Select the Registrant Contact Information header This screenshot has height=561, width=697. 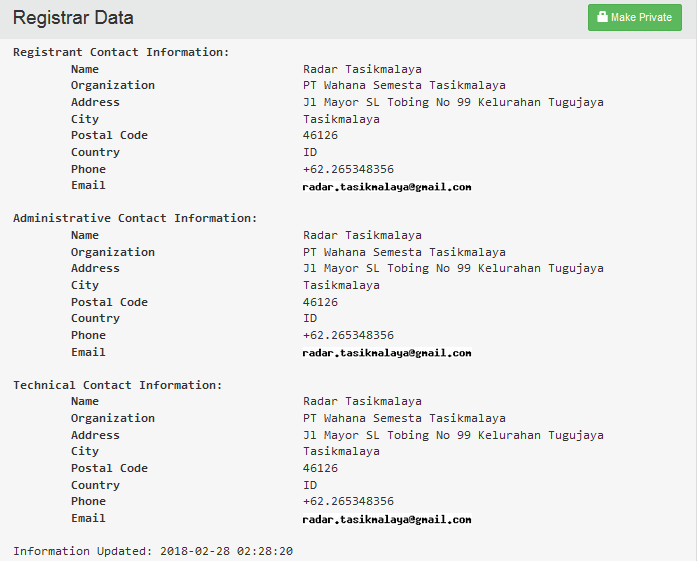(121, 52)
